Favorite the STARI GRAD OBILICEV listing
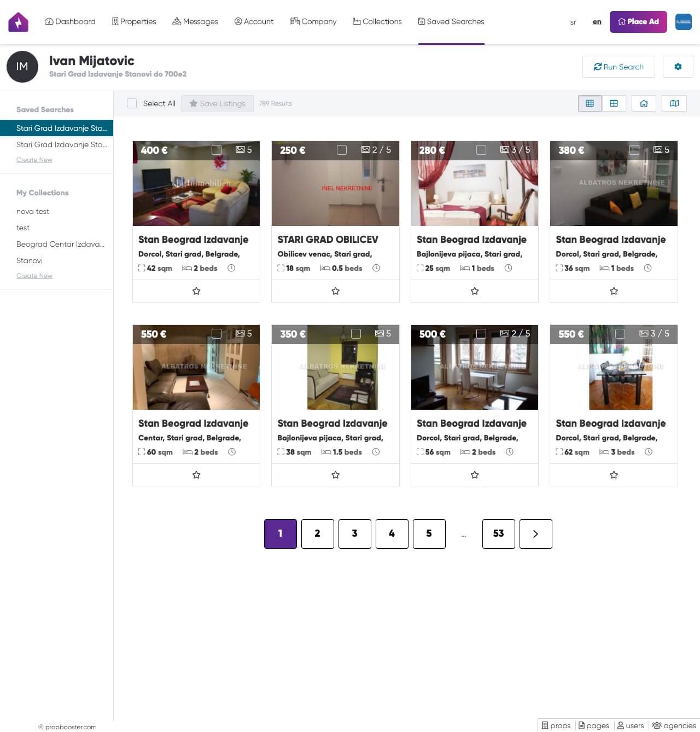700x732 pixels. (x=335, y=291)
